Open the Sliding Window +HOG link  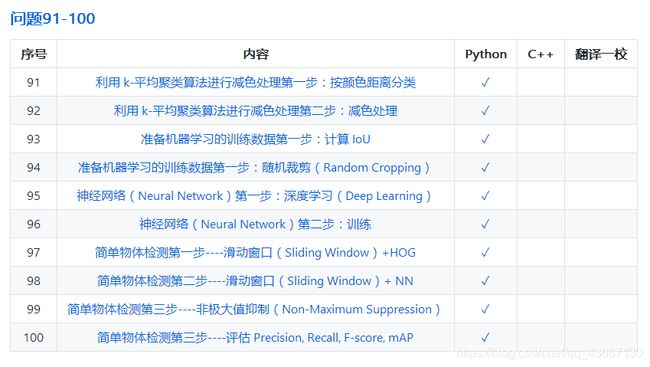(x=255, y=253)
